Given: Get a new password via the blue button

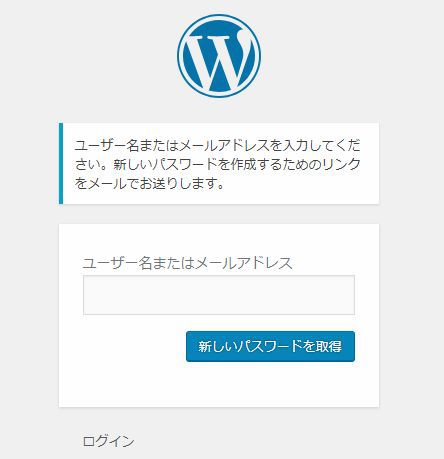Looking at the screenshot, I should [270, 346].
